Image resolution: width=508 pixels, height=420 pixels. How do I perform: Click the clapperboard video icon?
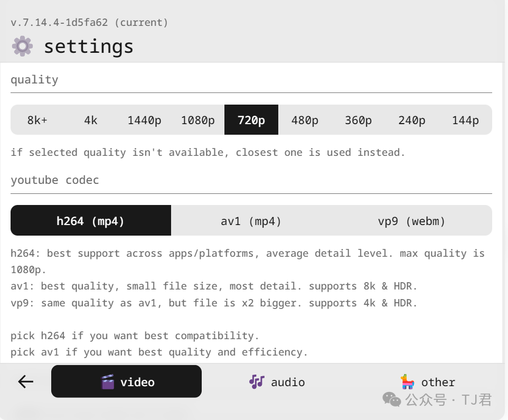[x=108, y=381]
